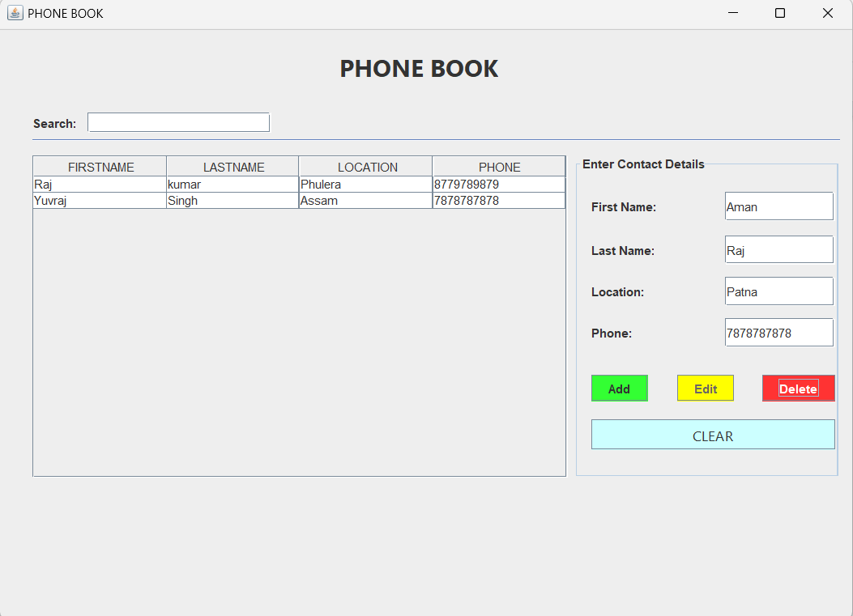This screenshot has height=616, width=853.
Task: Click the yellow Edit button
Action: [705, 389]
